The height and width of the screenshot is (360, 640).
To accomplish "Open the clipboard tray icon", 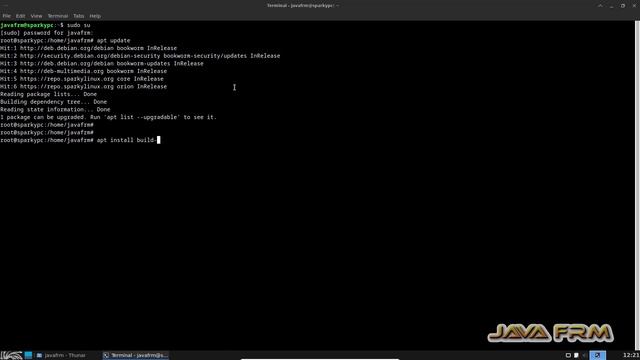I will point(576,355).
